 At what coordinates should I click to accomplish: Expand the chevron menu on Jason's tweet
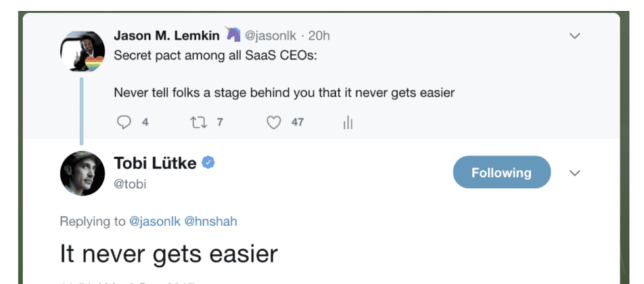click(575, 35)
